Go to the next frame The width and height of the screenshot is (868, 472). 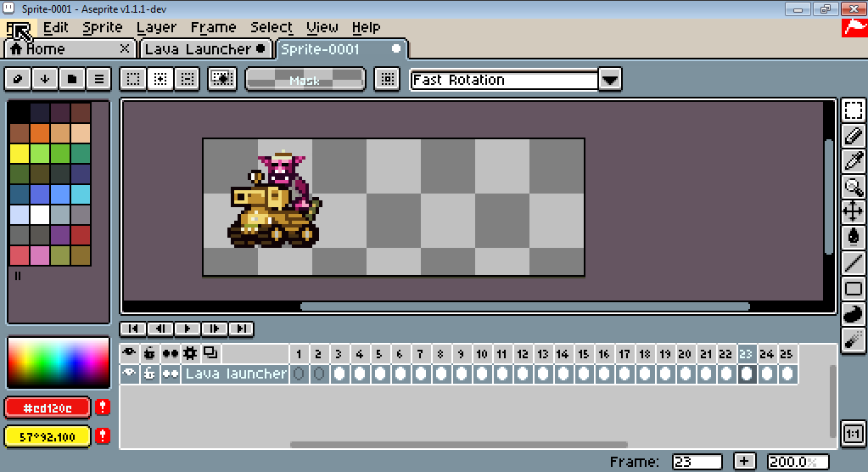coord(214,329)
